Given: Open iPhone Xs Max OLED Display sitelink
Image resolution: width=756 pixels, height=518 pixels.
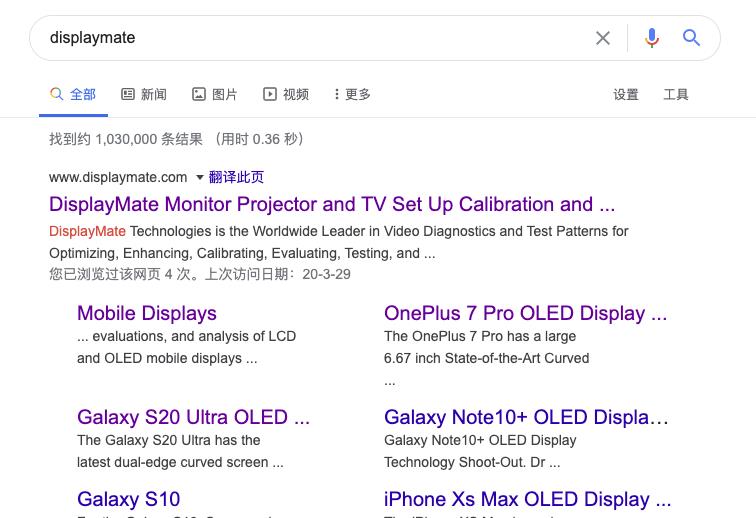Looking at the screenshot, I should tap(527, 499).
